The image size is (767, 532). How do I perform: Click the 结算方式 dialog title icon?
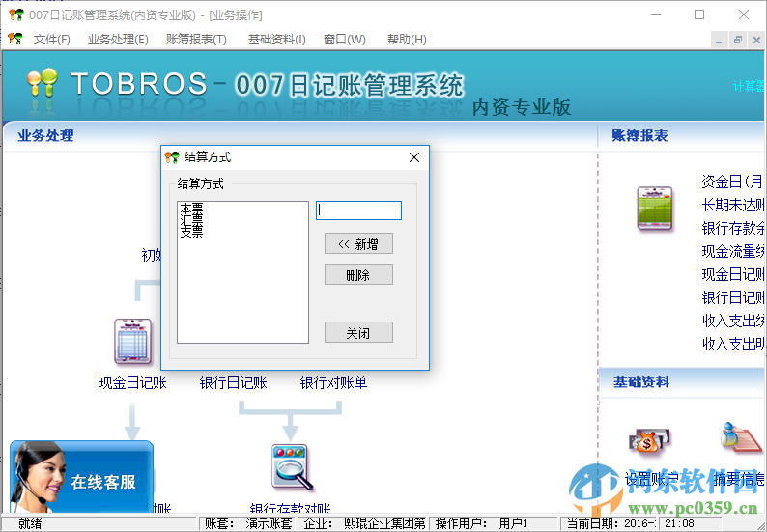(x=172, y=157)
